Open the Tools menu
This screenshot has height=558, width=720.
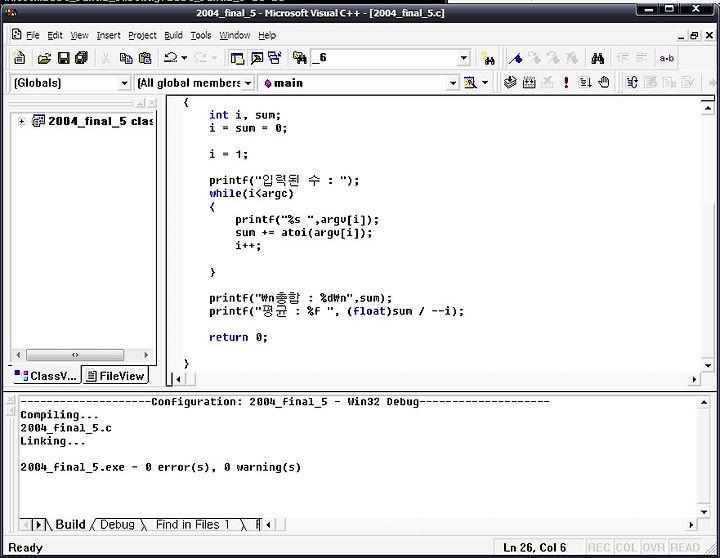point(201,35)
